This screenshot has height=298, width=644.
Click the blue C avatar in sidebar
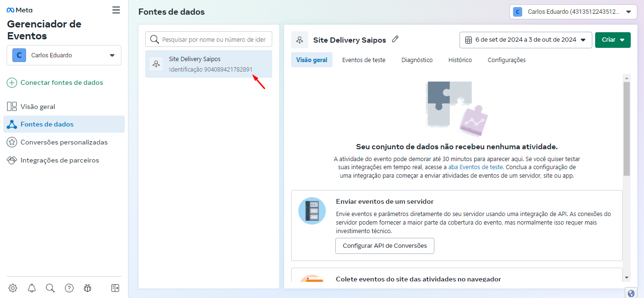coord(19,55)
